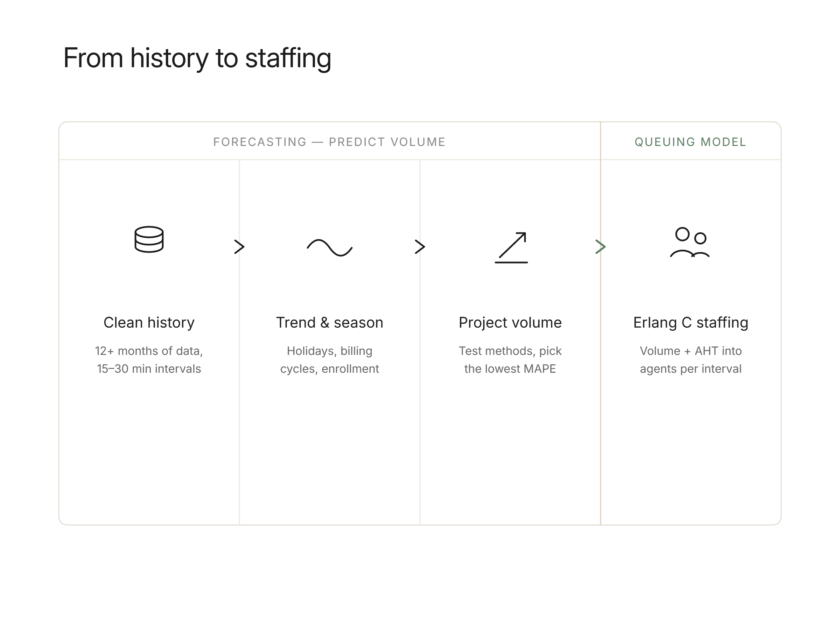Click the text 'Test methods, pick'

pyautogui.click(x=510, y=351)
